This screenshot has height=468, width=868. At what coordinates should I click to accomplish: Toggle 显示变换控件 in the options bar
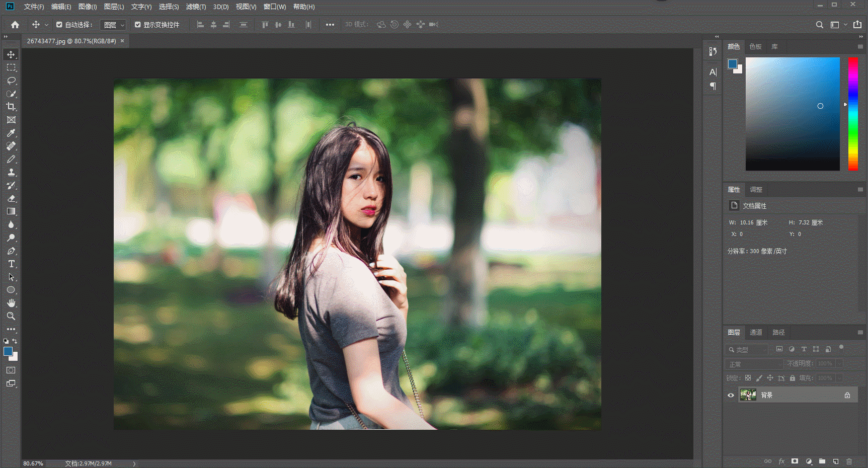[137, 24]
